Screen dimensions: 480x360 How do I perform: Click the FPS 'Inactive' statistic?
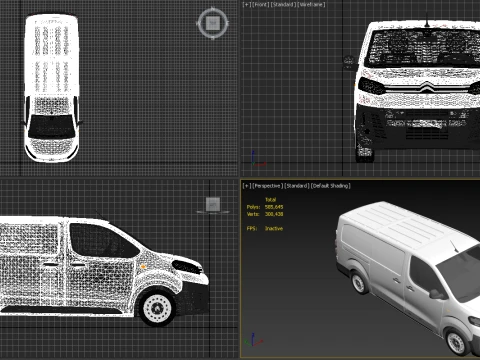(274, 228)
